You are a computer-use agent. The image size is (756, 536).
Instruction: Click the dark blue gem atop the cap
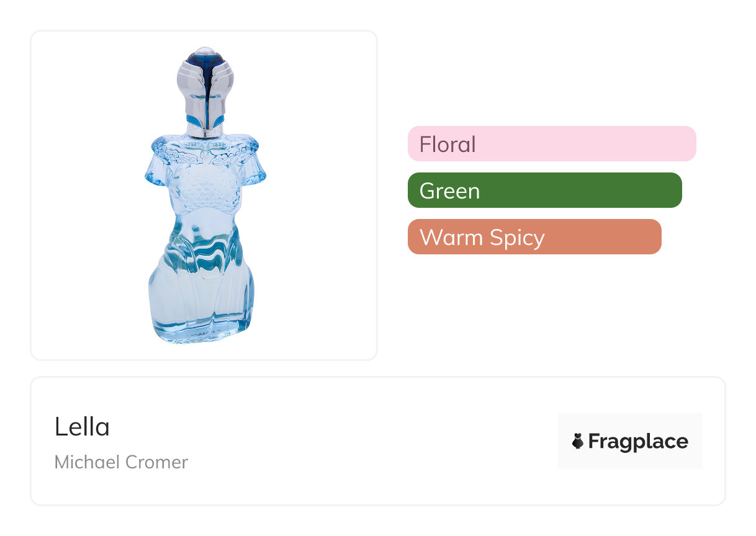tap(205, 60)
